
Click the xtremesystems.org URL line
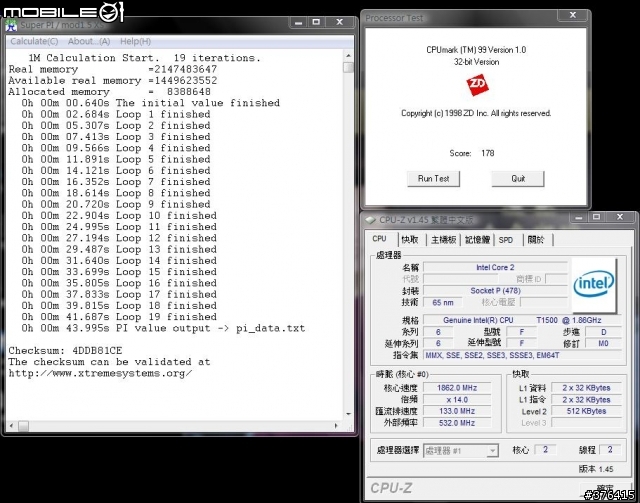[x=100, y=373]
